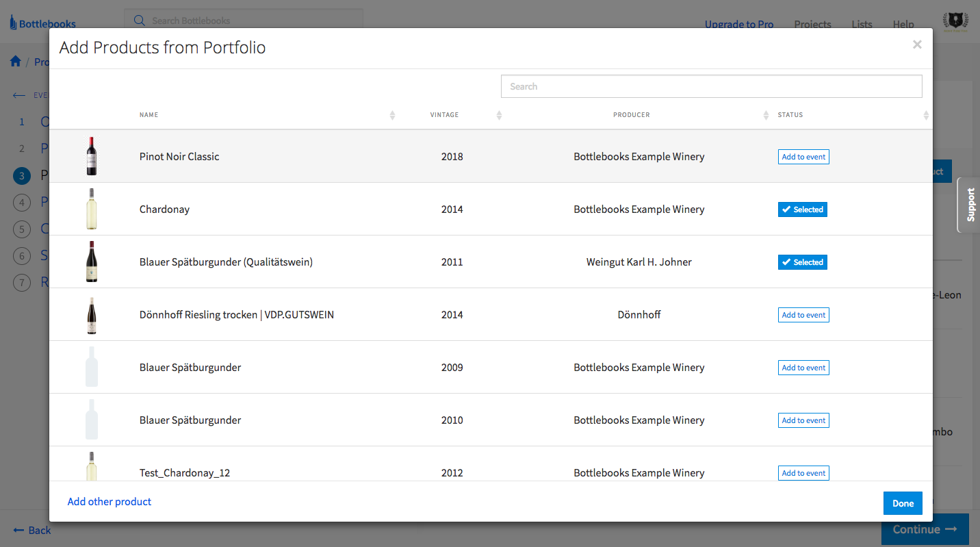Click Pinot Noir Classic bottle thumbnail

click(x=92, y=156)
